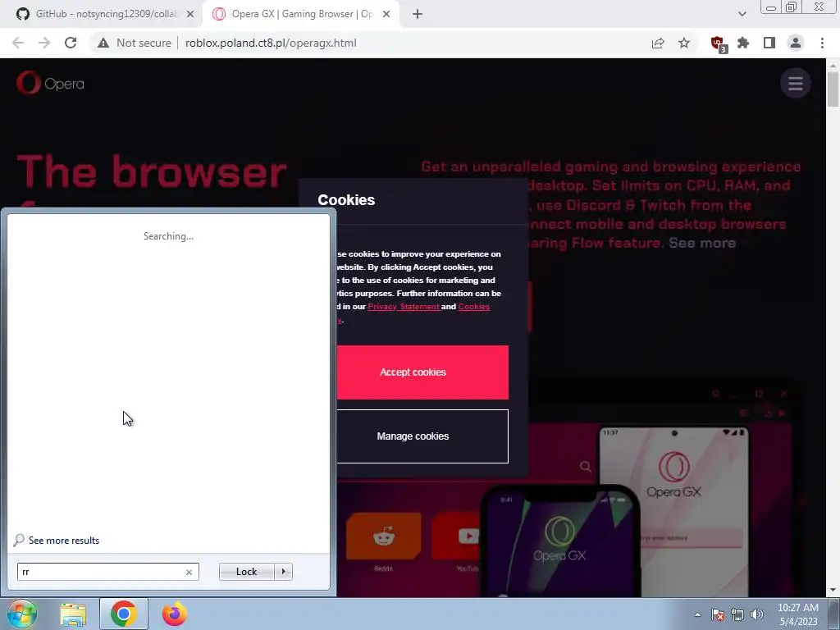Image resolution: width=840 pixels, height=630 pixels.
Task: Click the Show desktop button
Action: [x=833, y=614]
